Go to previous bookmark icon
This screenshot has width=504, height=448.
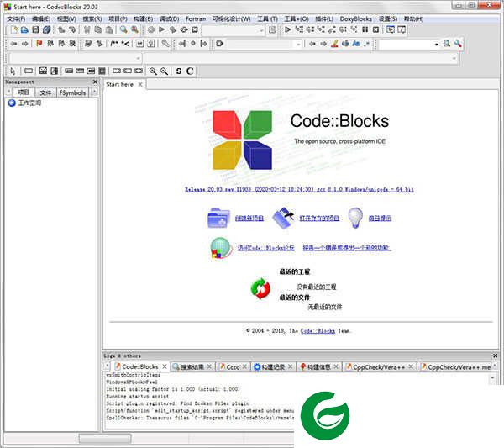[x=50, y=44]
